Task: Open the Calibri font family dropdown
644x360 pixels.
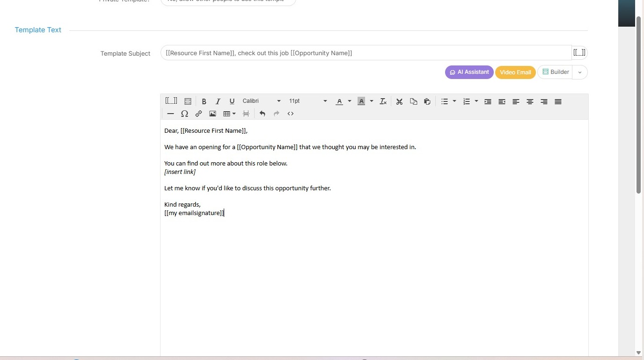Action: [x=262, y=101]
